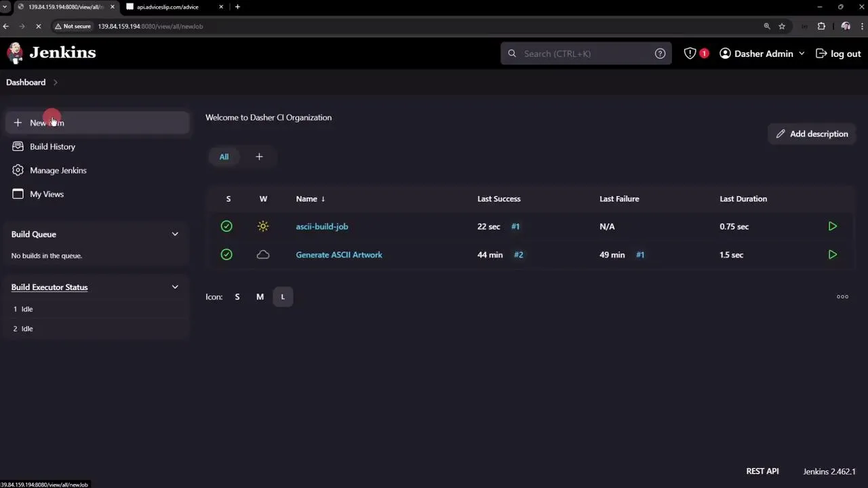Open the REST API link
This screenshot has width=868, height=488.
(762, 470)
